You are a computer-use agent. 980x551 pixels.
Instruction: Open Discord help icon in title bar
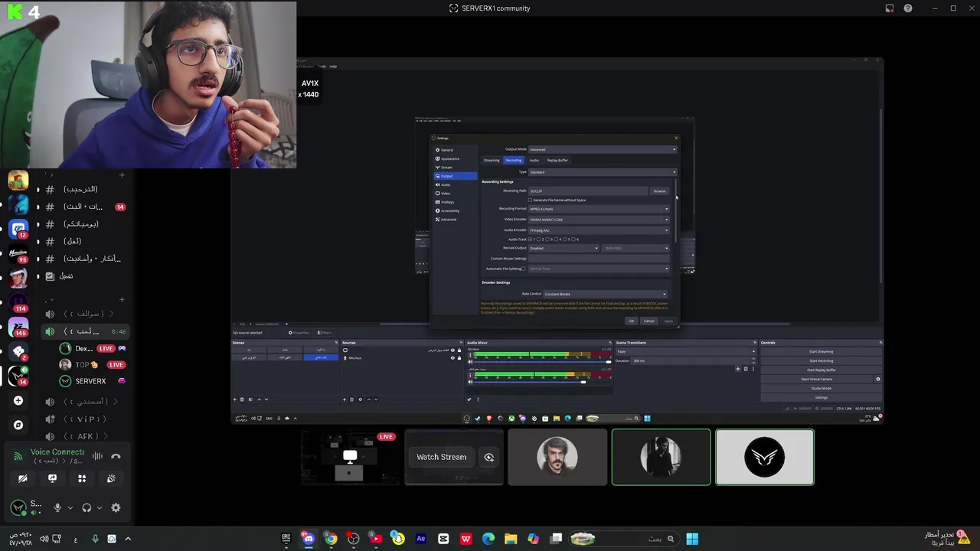click(x=908, y=8)
